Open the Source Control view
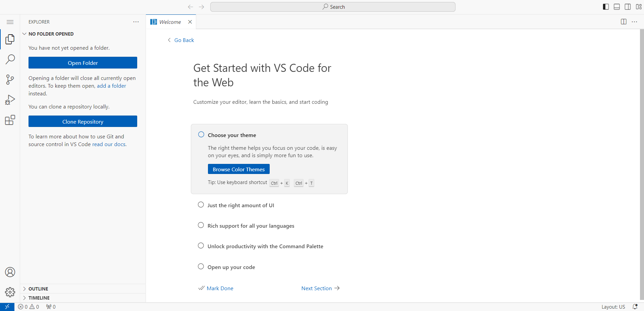 [x=10, y=80]
